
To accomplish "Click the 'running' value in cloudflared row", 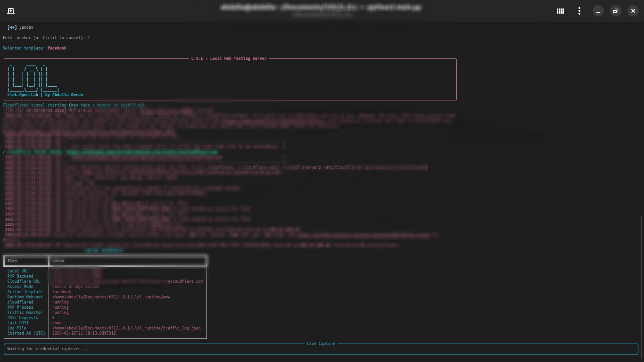I will pos(60,302).
